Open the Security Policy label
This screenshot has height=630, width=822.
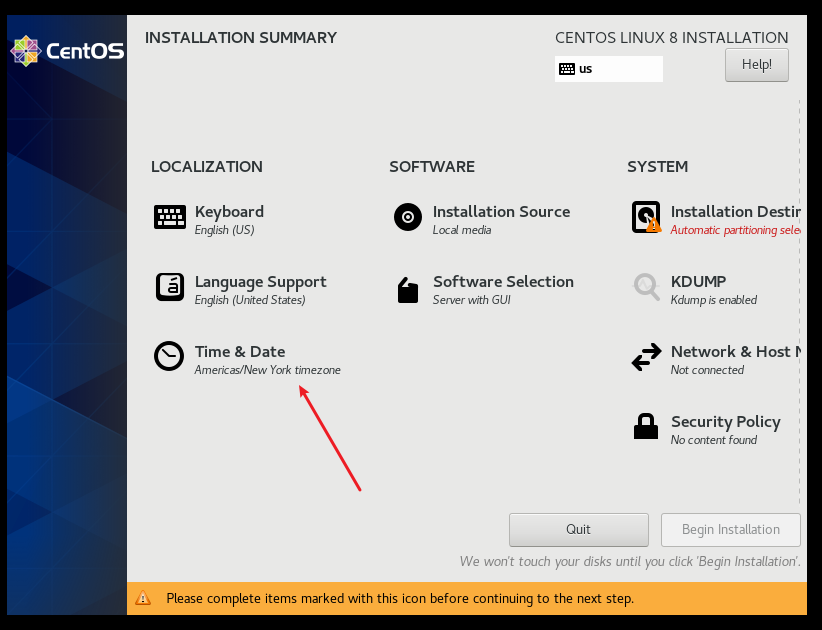click(726, 422)
